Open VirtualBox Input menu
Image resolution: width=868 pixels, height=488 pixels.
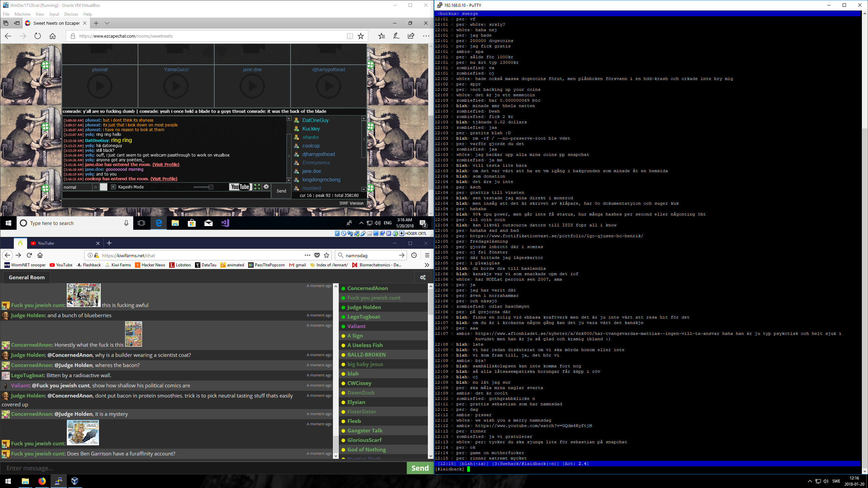pyautogui.click(x=54, y=14)
